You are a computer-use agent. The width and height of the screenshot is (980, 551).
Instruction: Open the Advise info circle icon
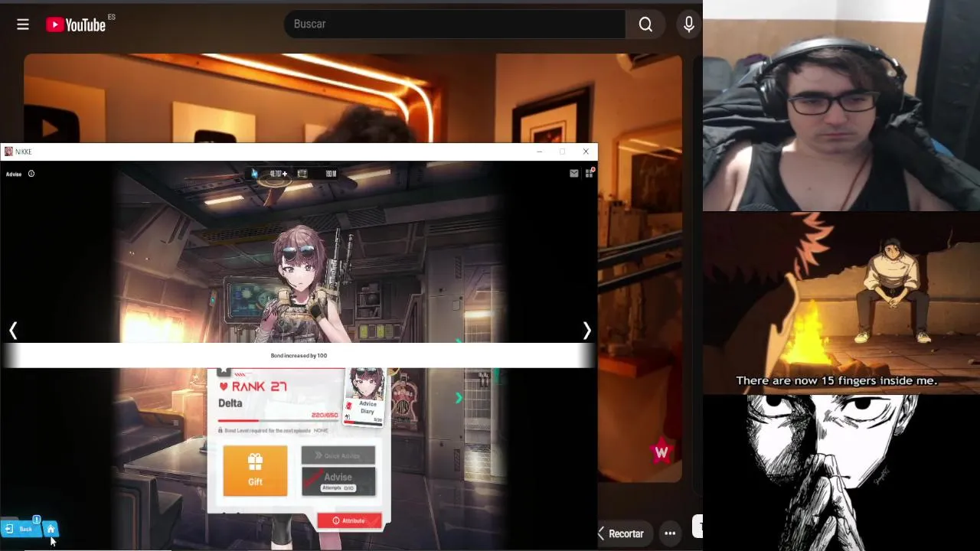(x=31, y=174)
